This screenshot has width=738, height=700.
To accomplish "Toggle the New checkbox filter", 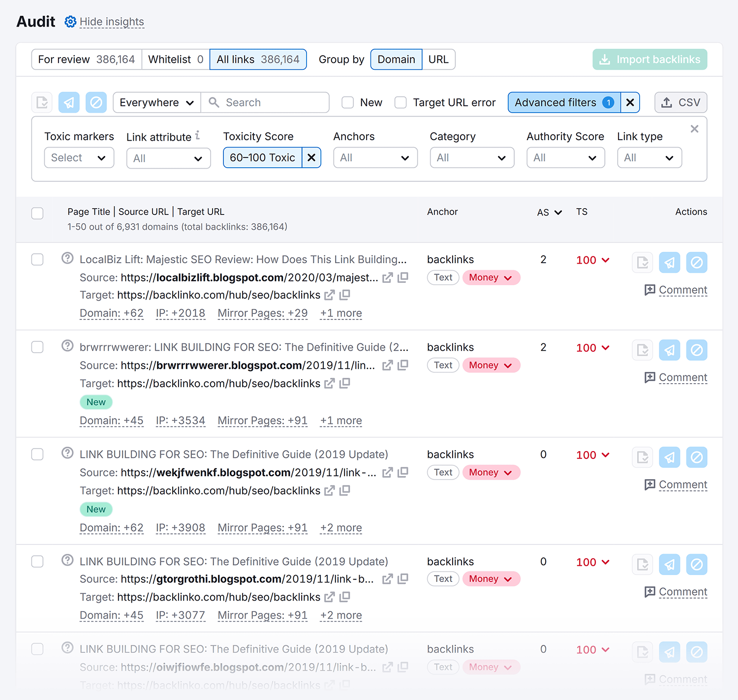I will pyautogui.click(x=348, y=102).
